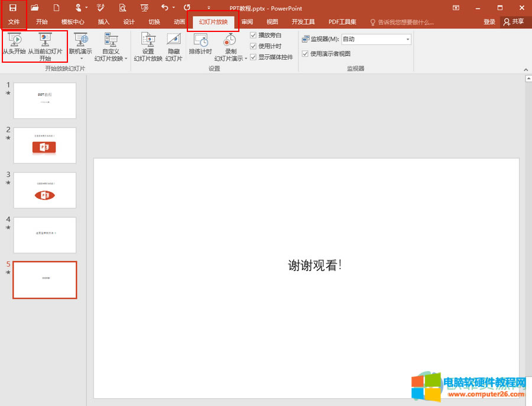
Task: Select the 联机演示 (Present Online) icon
Action: click(81, 41)
